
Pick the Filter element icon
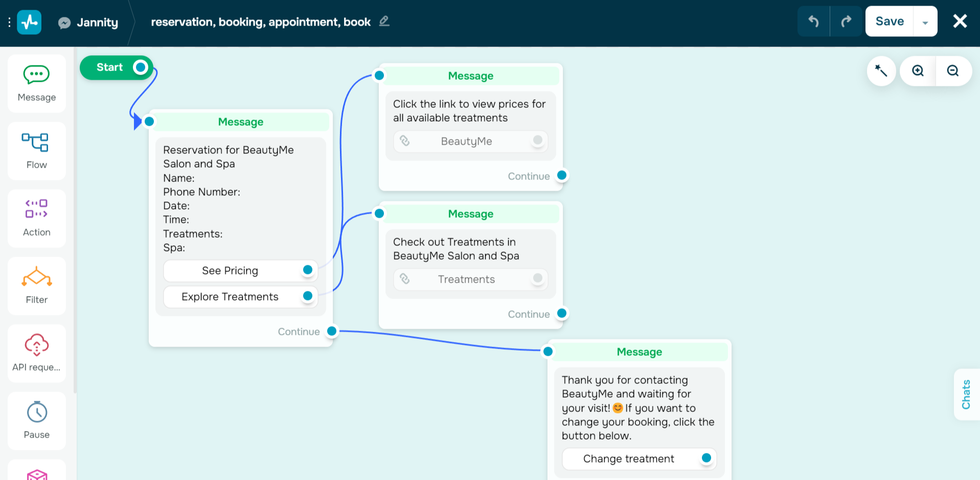click(x=36, y=285)
